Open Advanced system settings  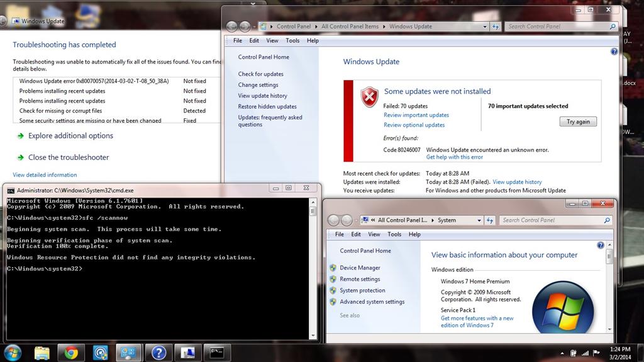click(x=372, y=302)
